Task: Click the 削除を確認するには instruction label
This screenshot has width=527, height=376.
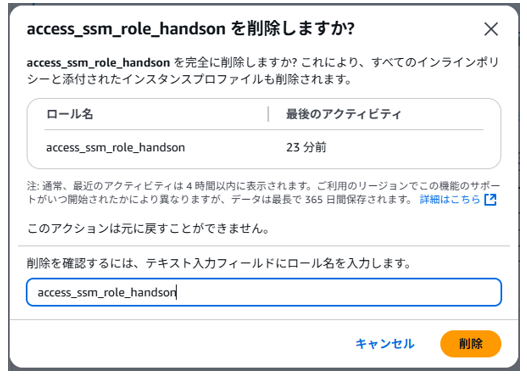Action: [x=219, y=263]
